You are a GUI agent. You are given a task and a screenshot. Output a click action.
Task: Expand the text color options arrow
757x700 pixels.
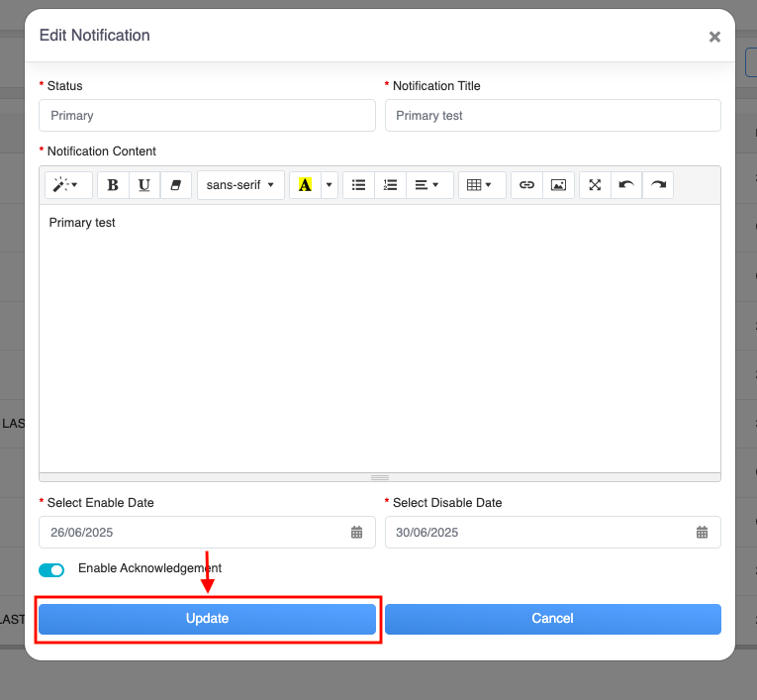point(330,185)
